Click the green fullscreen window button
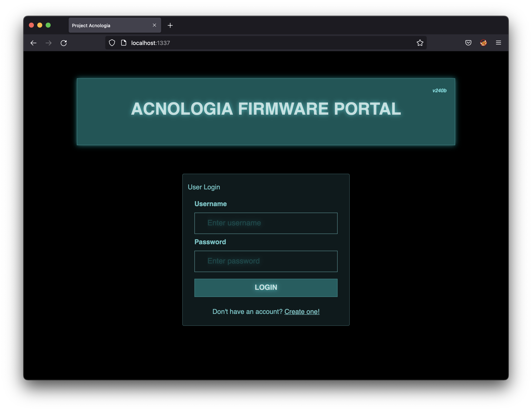532x411 pixels. (48, 25)
